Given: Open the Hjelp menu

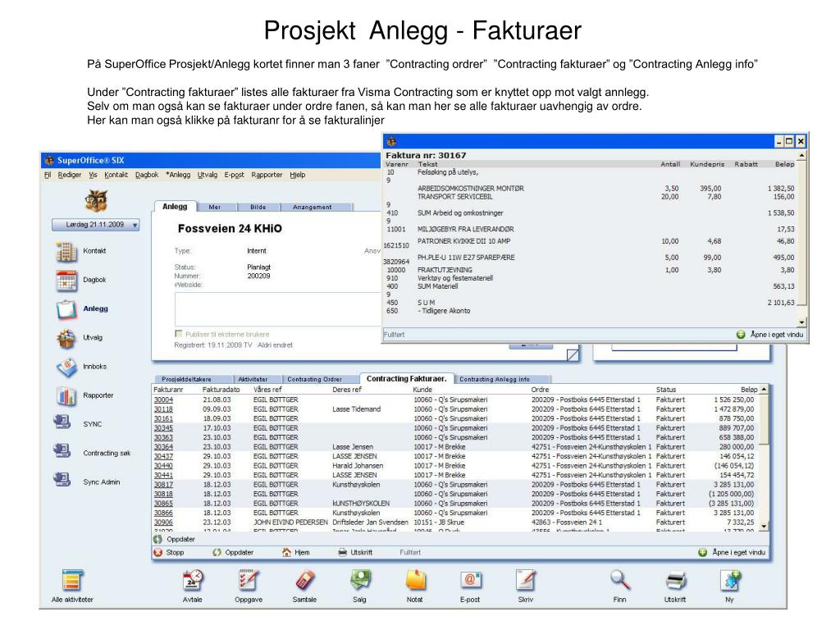Looking at the screenshot, I should click(x=297, y=175).
